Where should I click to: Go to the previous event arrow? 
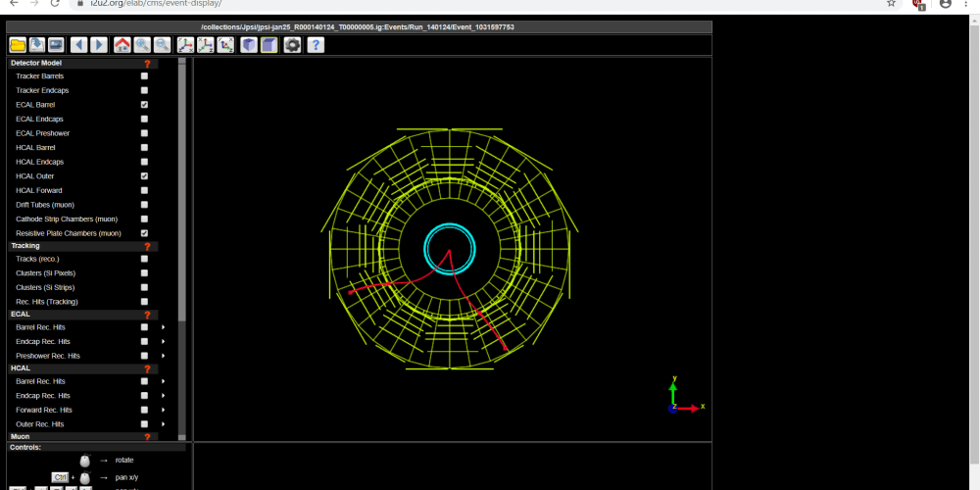point(80,45)
